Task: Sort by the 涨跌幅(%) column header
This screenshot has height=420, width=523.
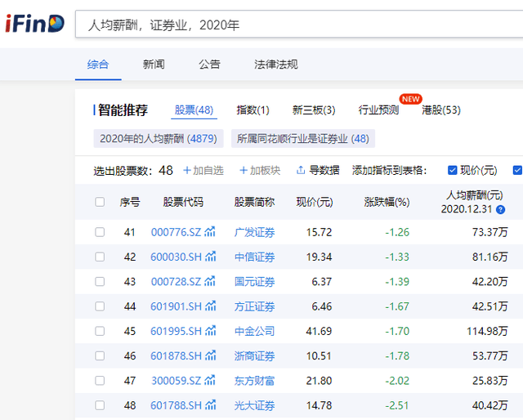Action: click(387, 202)
